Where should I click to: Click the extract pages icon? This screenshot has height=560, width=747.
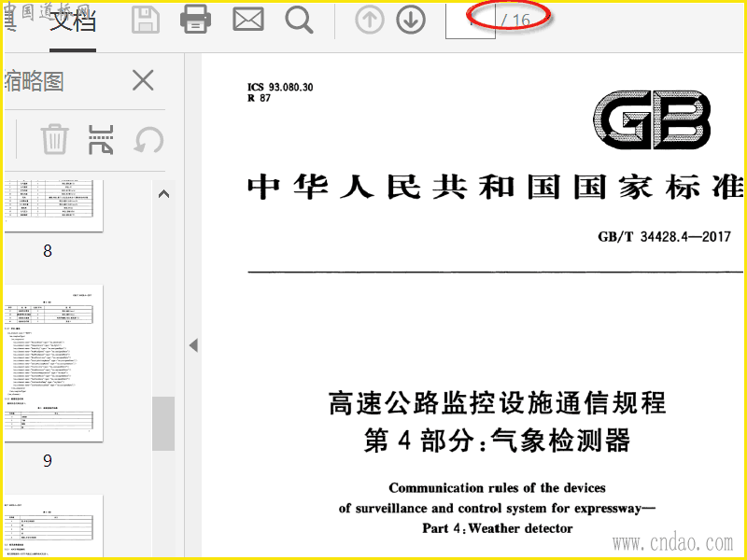[x=101, y=139]
